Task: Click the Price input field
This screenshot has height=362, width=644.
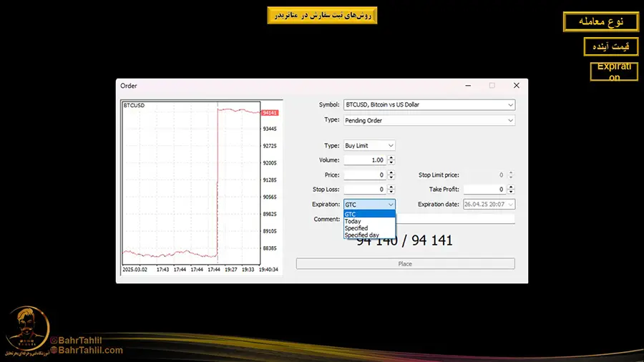Action: coord(365,175)
